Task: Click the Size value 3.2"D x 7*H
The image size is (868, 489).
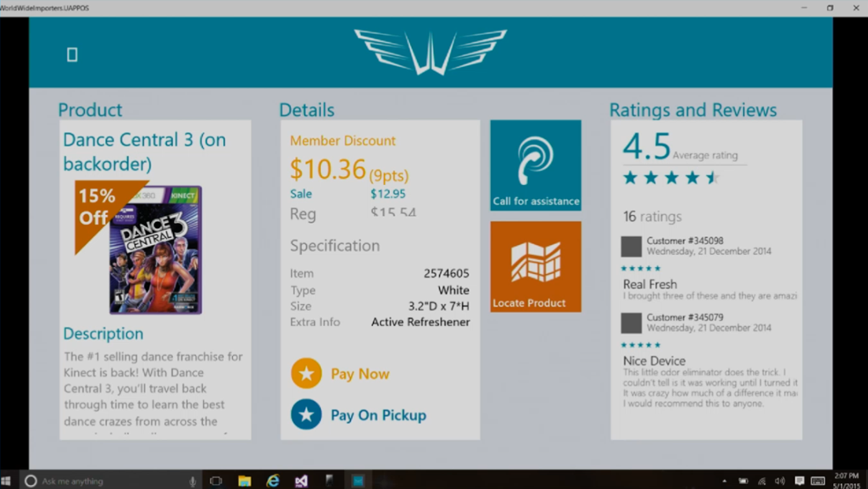Action: tap(439, 306)
